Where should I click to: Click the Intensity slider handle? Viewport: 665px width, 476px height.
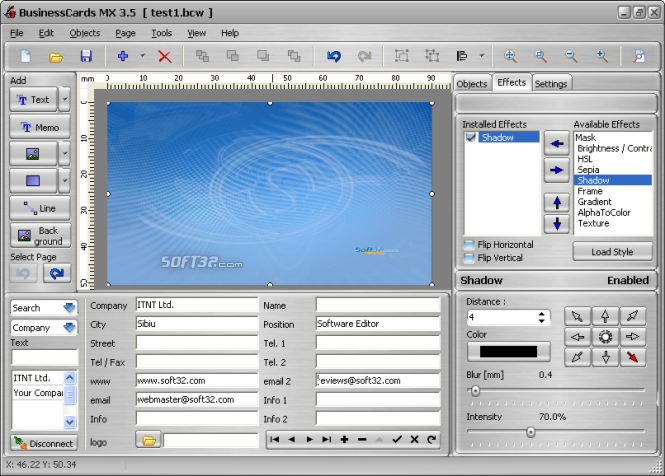[x=531, y=432]
